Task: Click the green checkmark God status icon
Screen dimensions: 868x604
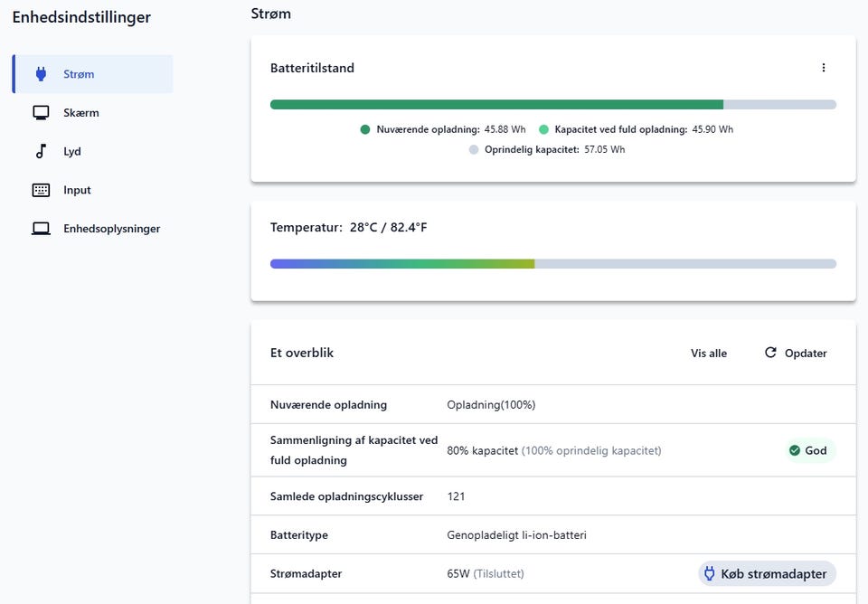Action: [x=795, y=450]
